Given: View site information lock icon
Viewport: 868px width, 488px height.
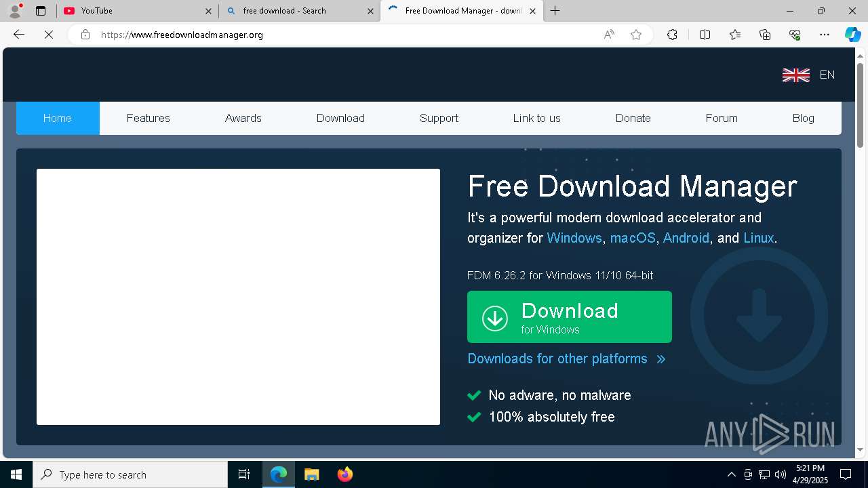Looking at the screenshot, I should pos(85,35).
